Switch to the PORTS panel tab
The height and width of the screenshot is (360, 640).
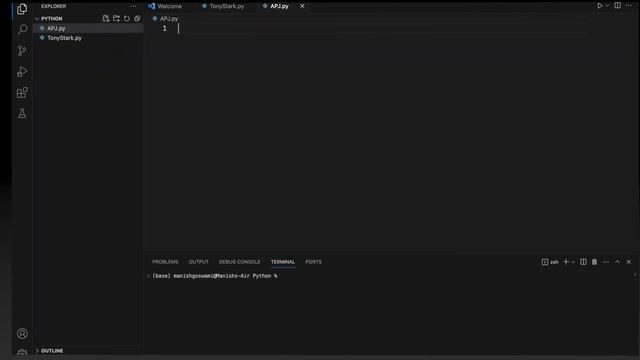(313, 262)
